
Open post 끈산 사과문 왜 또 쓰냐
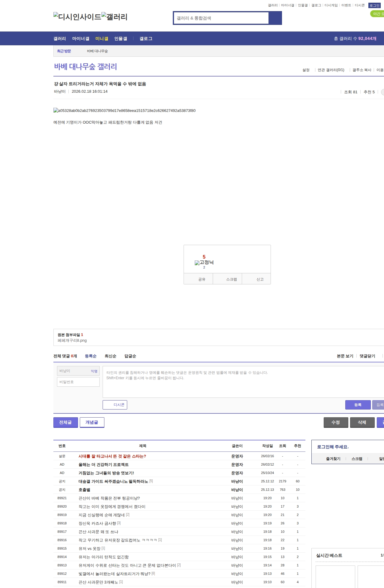[x=98, y=532]
